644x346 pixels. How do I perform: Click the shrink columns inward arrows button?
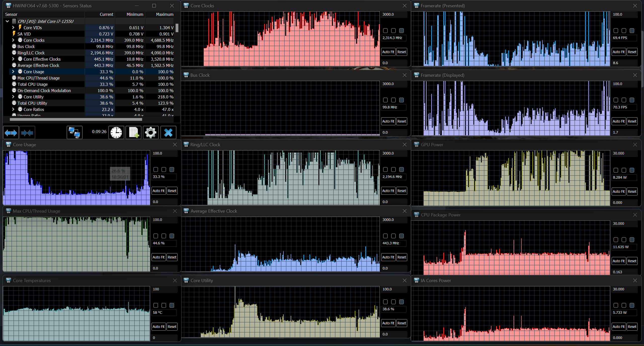pyautogui.click(x=27, y=133)
